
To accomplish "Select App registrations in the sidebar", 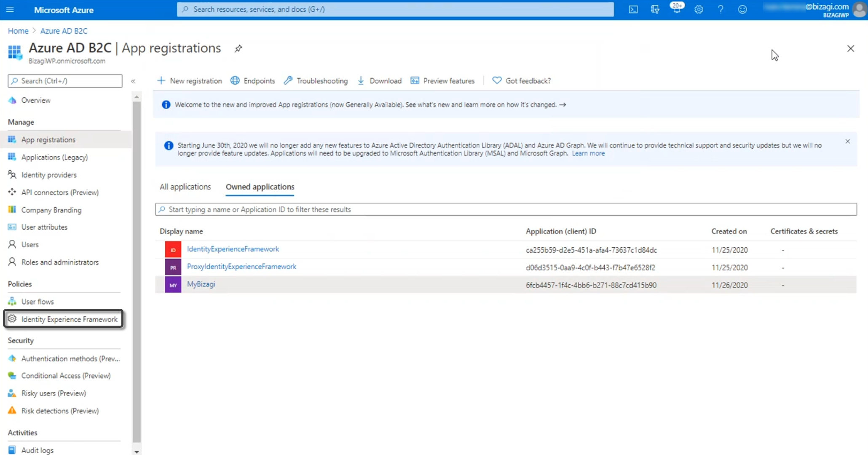I will (65, 139).
